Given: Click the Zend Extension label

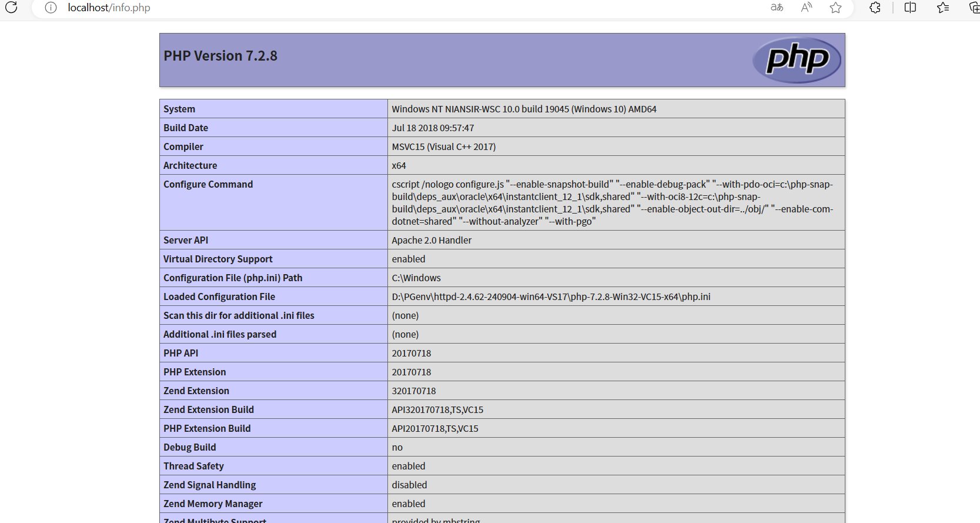Looking at the screenshot, I should click(196, 391).
